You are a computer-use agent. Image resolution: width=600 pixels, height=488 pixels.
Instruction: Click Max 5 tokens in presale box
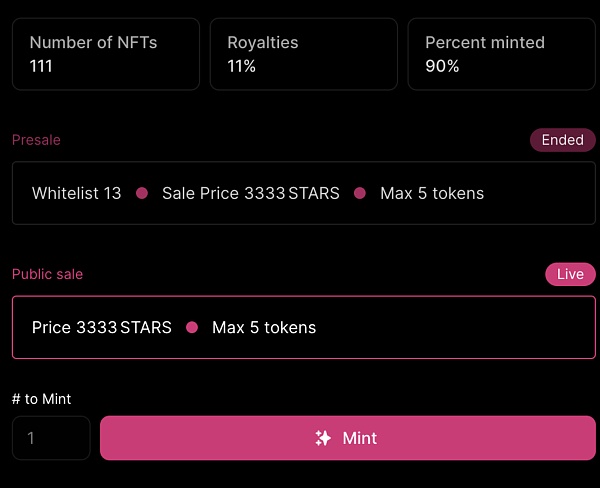pos(432,193)
